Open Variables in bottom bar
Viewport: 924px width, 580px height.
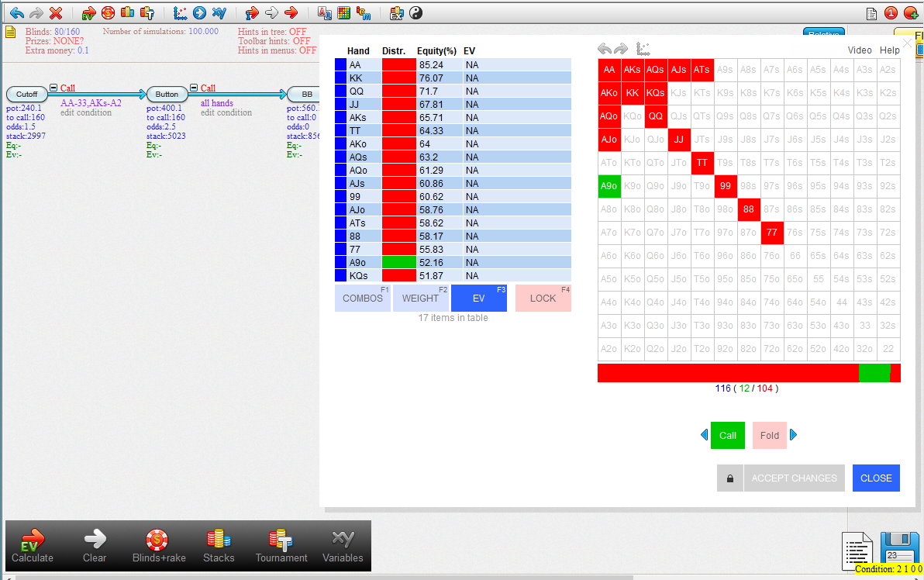[343, 546]
